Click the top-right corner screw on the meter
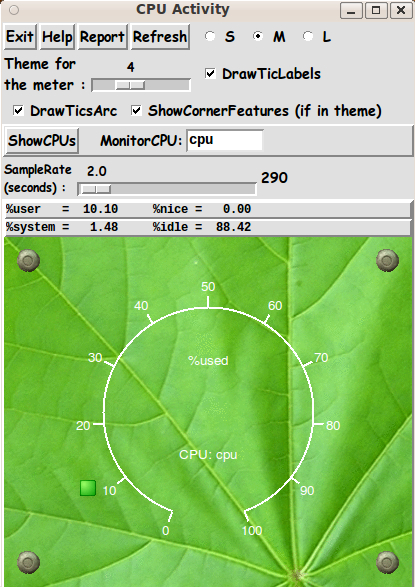This screenshot has width=415, height=587. coord(387,260)
